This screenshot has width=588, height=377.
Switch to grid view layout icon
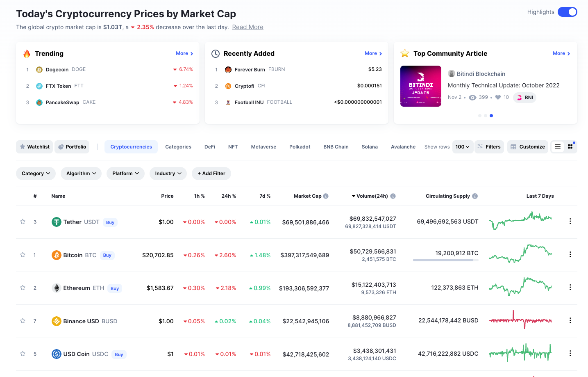click(570, 146)
